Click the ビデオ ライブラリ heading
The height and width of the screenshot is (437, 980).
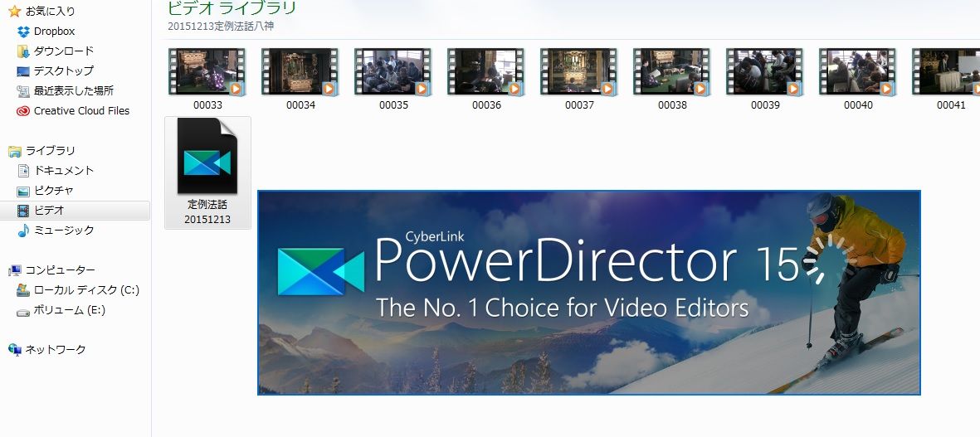pyautogui.click(x=232, y=8)
